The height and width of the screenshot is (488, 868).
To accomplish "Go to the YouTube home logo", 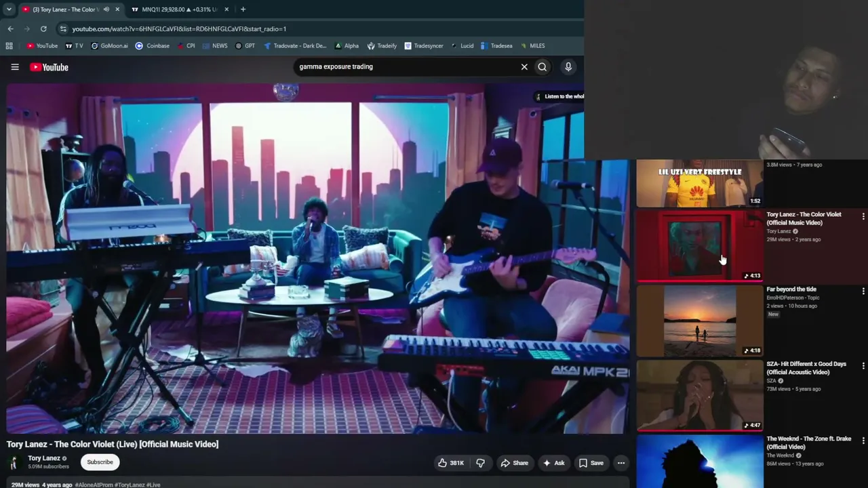I will [x=49, y=67].
